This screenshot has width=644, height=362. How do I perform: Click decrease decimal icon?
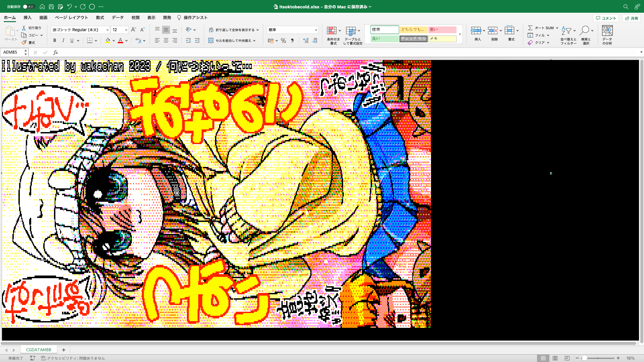(315, 41)
